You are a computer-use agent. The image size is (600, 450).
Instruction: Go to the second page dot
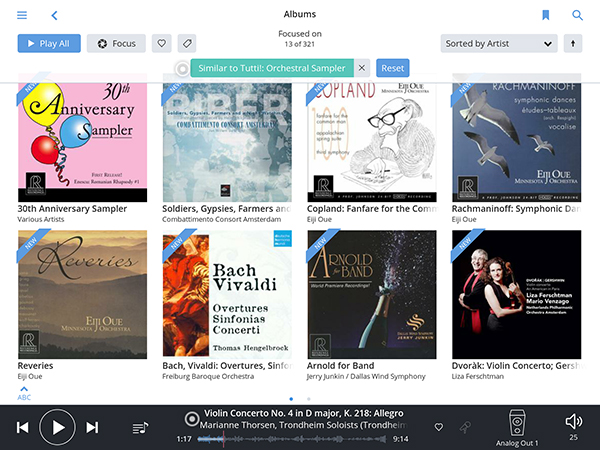pos(308,399)
